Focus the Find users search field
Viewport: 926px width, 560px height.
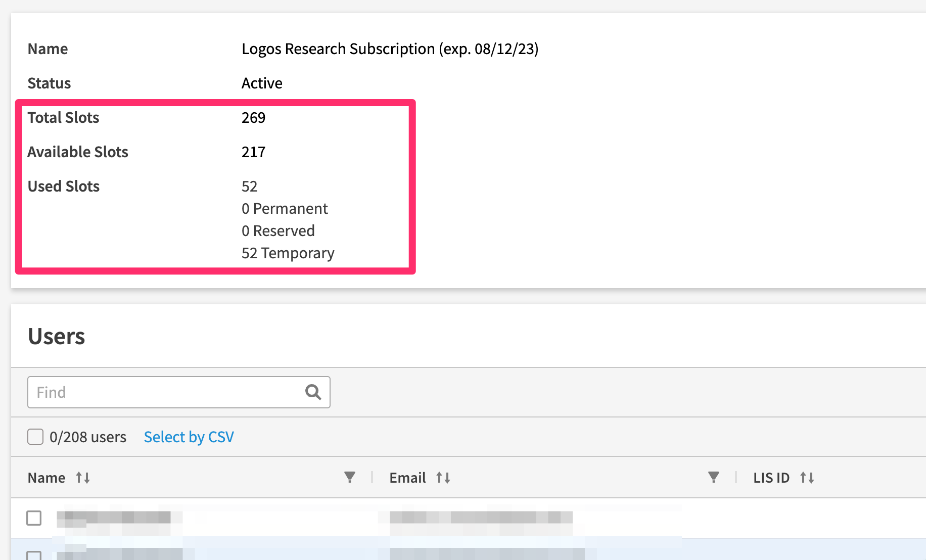[179, 392]
